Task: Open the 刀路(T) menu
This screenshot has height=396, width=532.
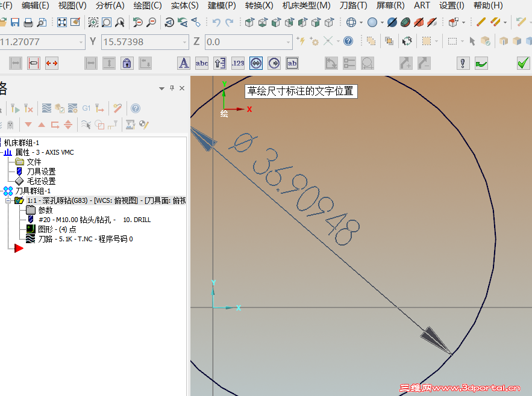Action: click(354, 5)
